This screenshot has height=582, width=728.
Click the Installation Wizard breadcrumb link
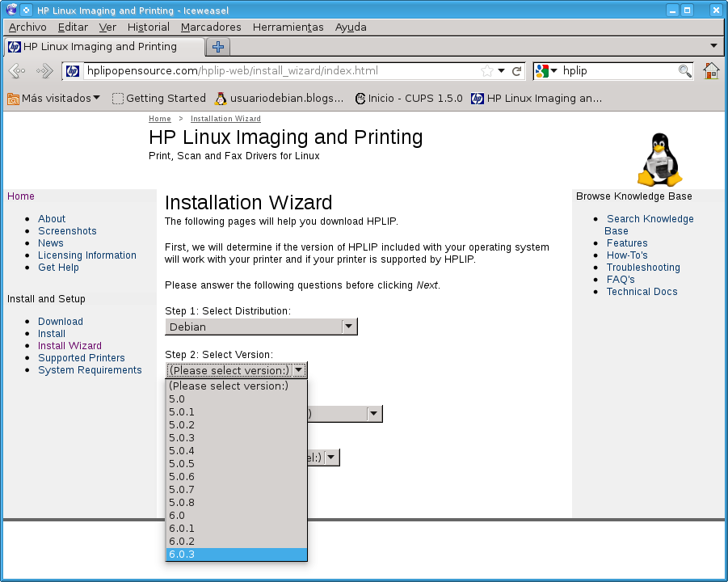tap(225, 119)
